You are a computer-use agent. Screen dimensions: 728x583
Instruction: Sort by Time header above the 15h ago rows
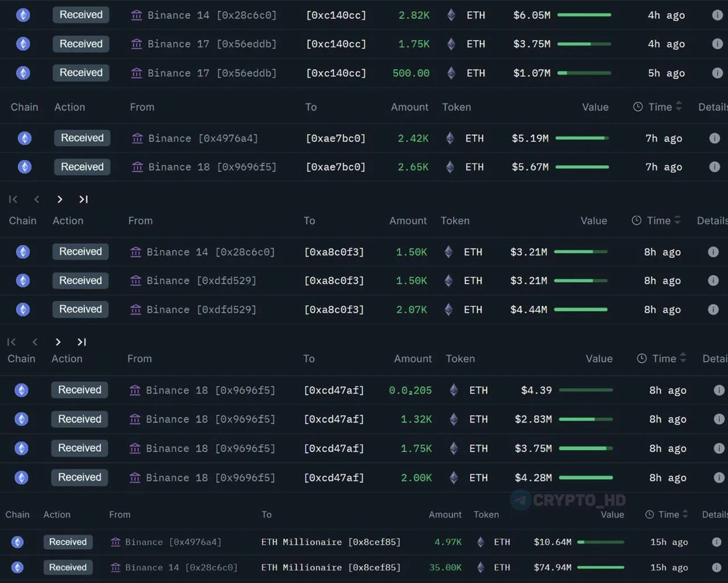tap(666, 514)
